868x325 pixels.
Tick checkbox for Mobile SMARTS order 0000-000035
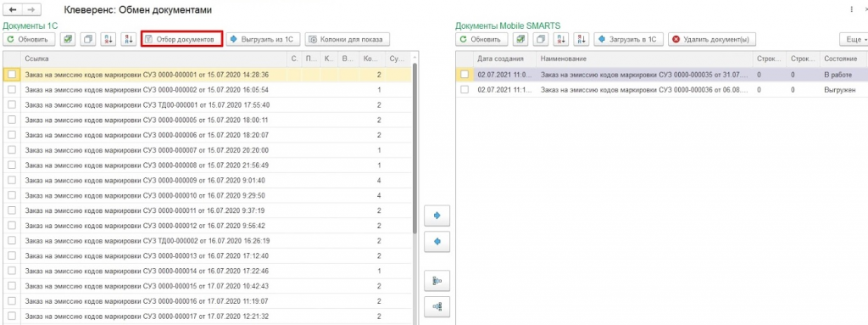[465, 75]
